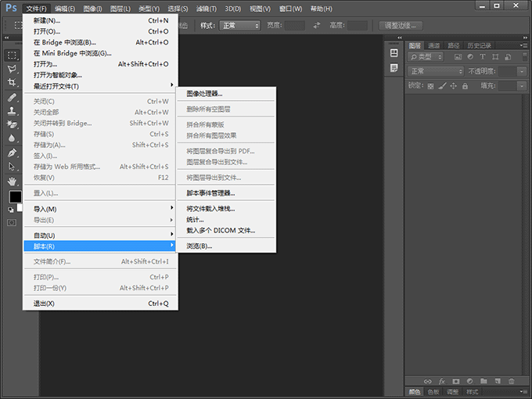532x399 pixels.
Task: Open the notes panel icon in dock
Action: point(394,68)
